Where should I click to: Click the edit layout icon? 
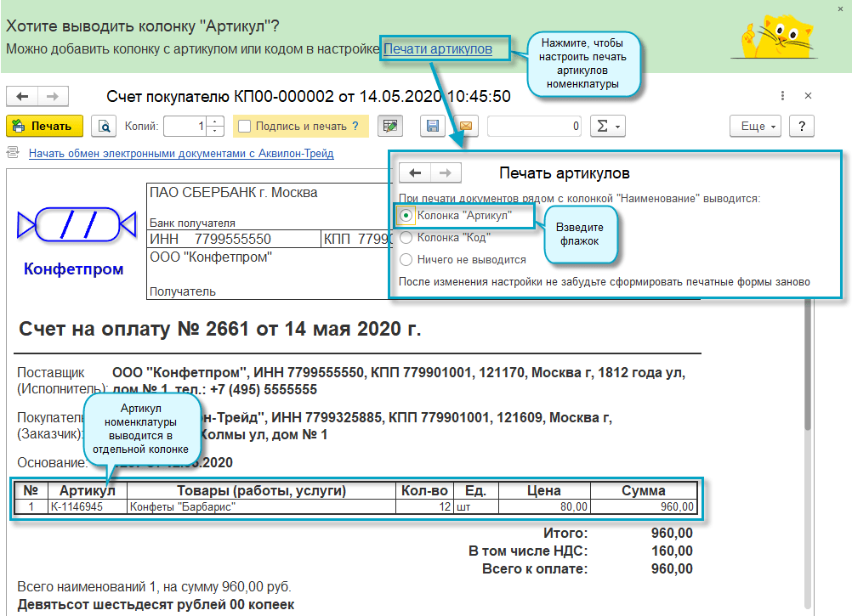[x=390, y=126]
